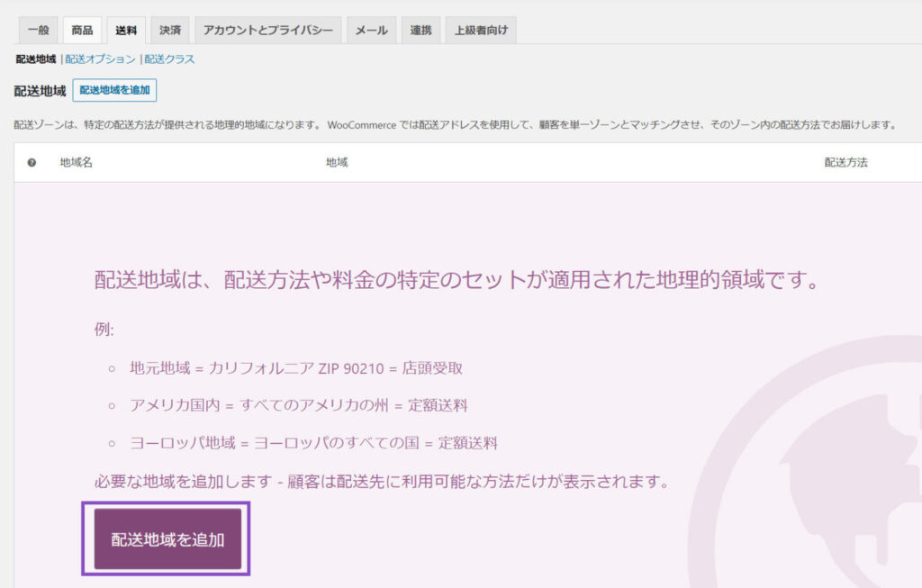This screenshot has width=922, height=588.
Task: Click the 配送方法 column header
Action: [x=845, y=162]
